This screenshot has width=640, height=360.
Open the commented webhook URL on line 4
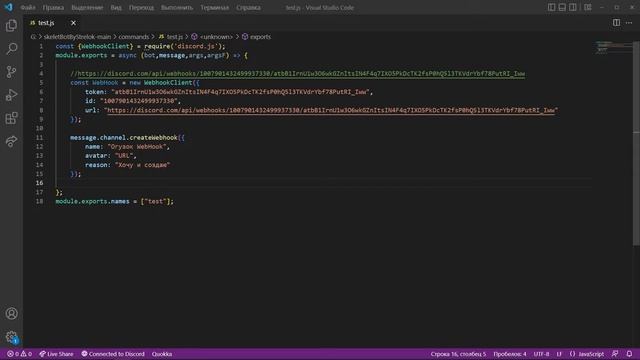pyautogui.click(x=301, y=74)
